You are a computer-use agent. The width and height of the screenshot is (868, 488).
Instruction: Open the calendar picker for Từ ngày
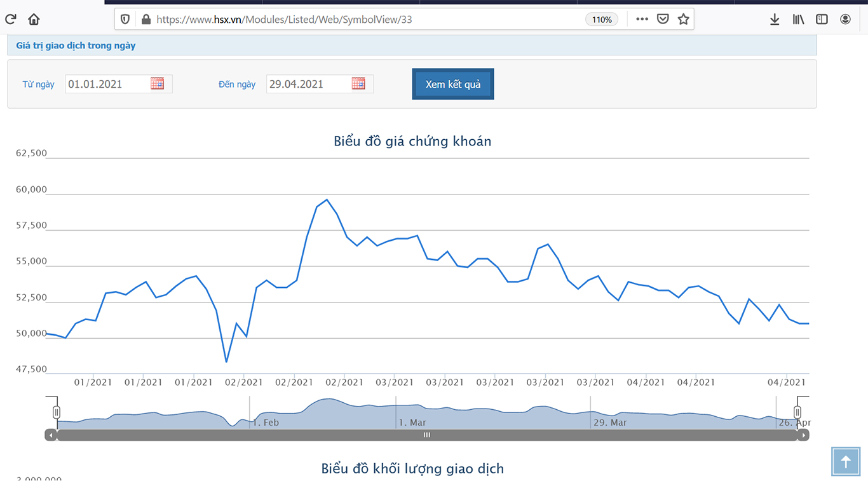pyautogui.click(x=157, y=83)
